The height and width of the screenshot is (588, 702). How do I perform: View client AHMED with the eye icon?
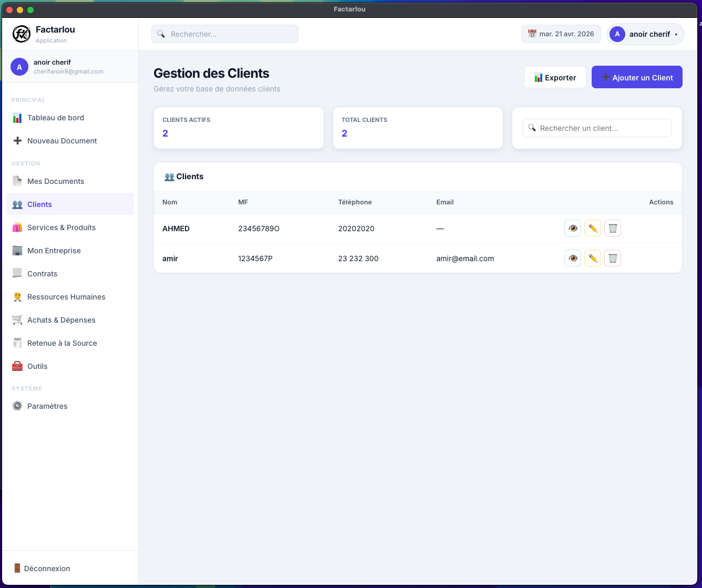(x=572, y=228)
